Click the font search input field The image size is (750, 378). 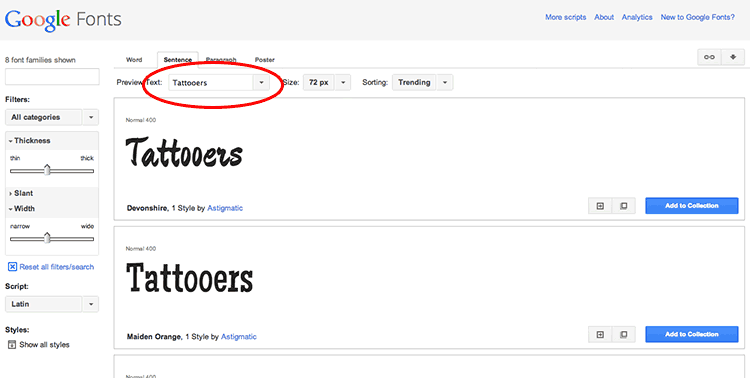(52, 77)
